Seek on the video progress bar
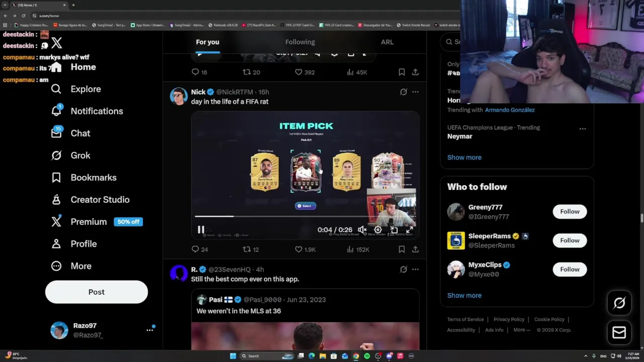Screen dimensions: 644x362 click(305, 216)
